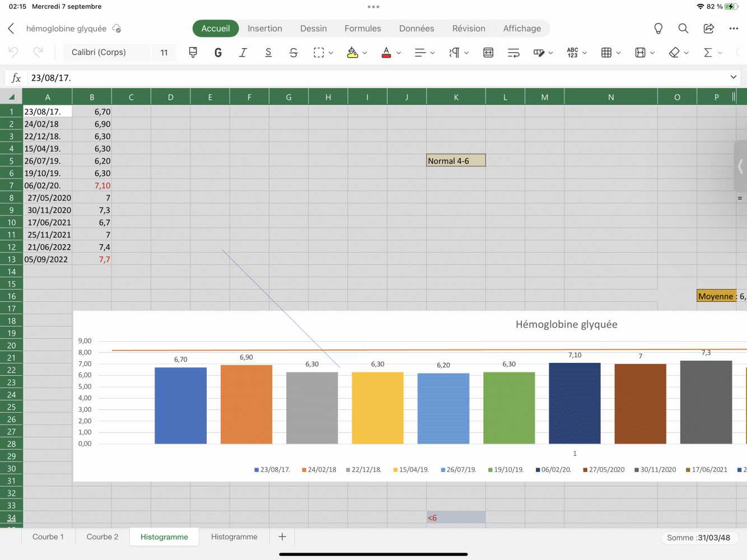Toggle italic formatting
The image size is (747, 560).
243,53
